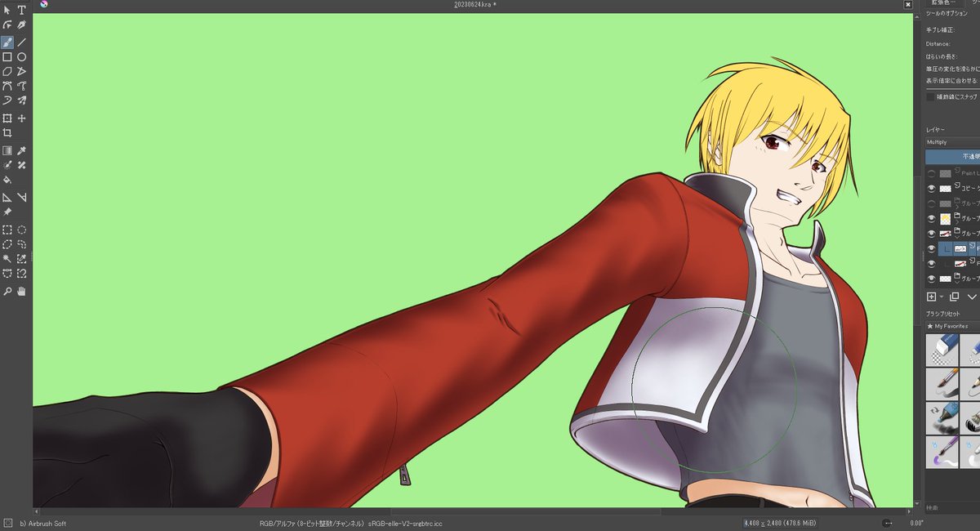Open the My Favorites brush tag dropdown

point(952,326)
